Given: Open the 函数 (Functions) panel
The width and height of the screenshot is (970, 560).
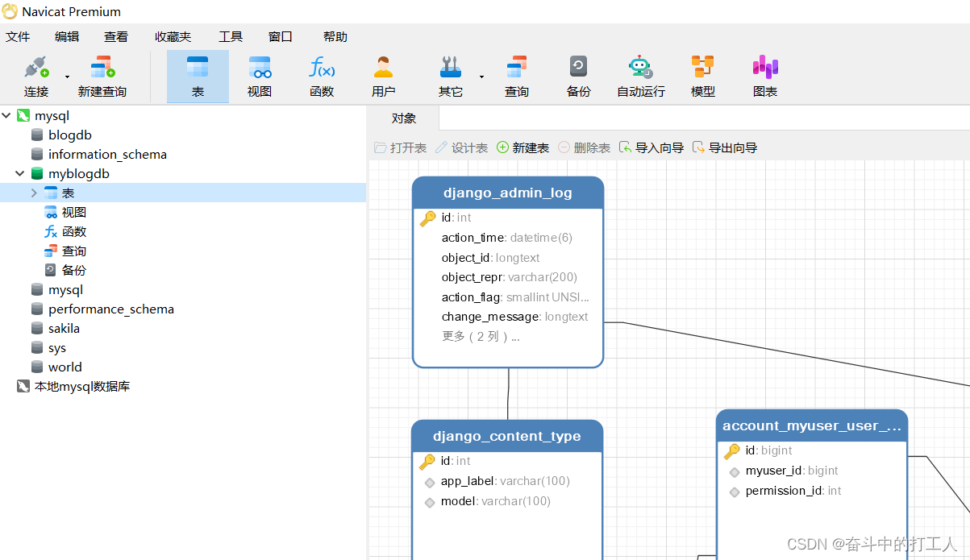Looking at the screenshot, I should click(x=321, y=76).
